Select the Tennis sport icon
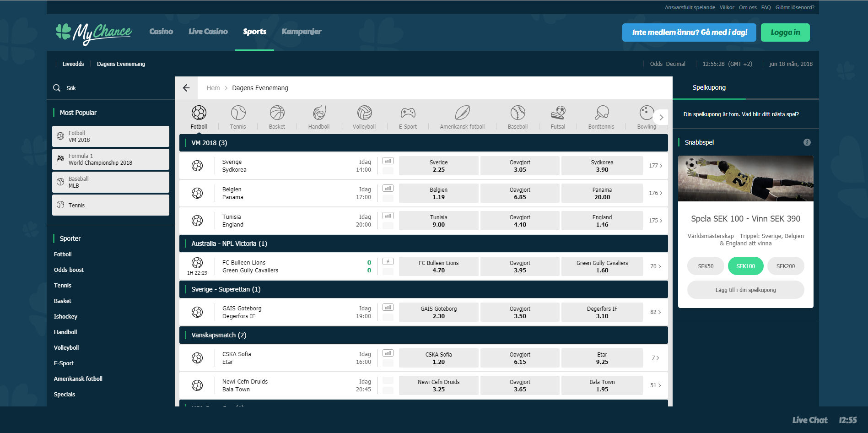868x433 pixels. [238, 113]
